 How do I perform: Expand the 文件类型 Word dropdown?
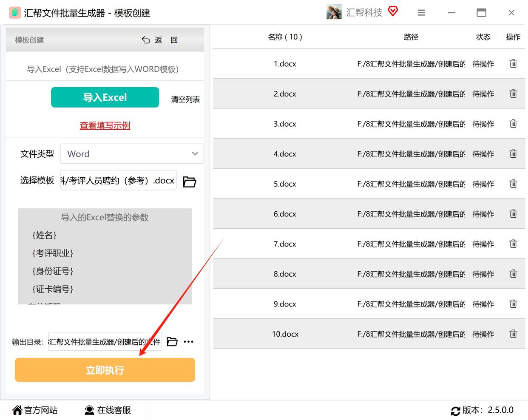point(132,154)
